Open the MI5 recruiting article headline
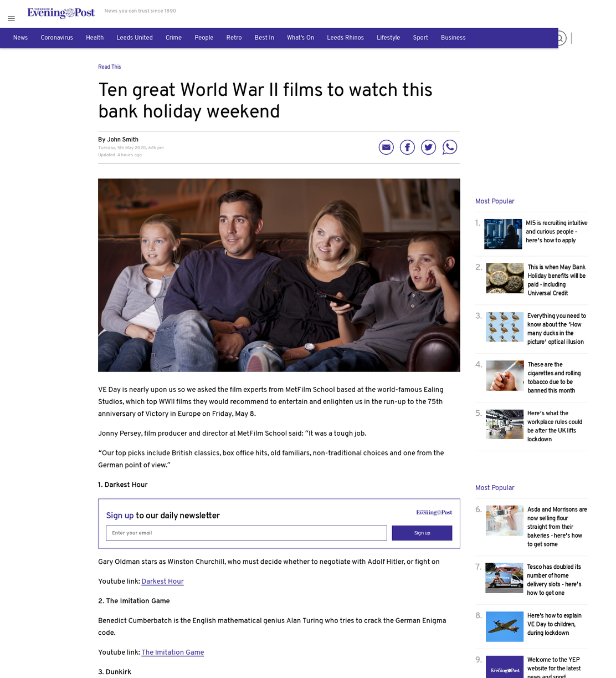The image size is (616, 678). tap(556, 232)
